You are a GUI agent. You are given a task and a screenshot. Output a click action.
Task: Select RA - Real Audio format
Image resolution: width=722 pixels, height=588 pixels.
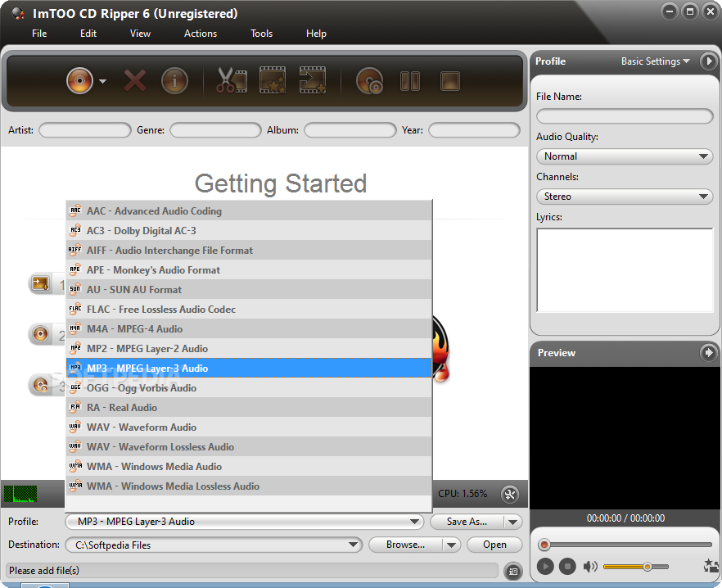click(x=249, y=407)
